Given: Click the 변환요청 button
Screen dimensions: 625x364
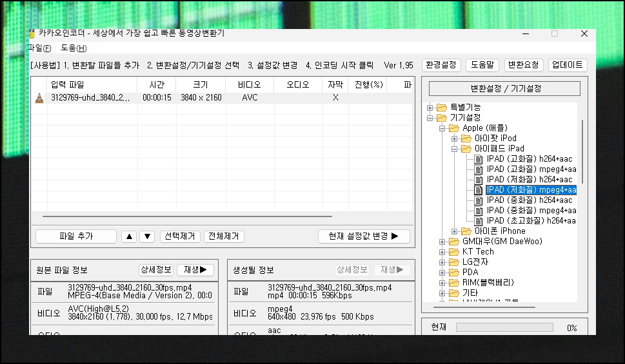Looking at the screenshot, I should tap(524, 65).
